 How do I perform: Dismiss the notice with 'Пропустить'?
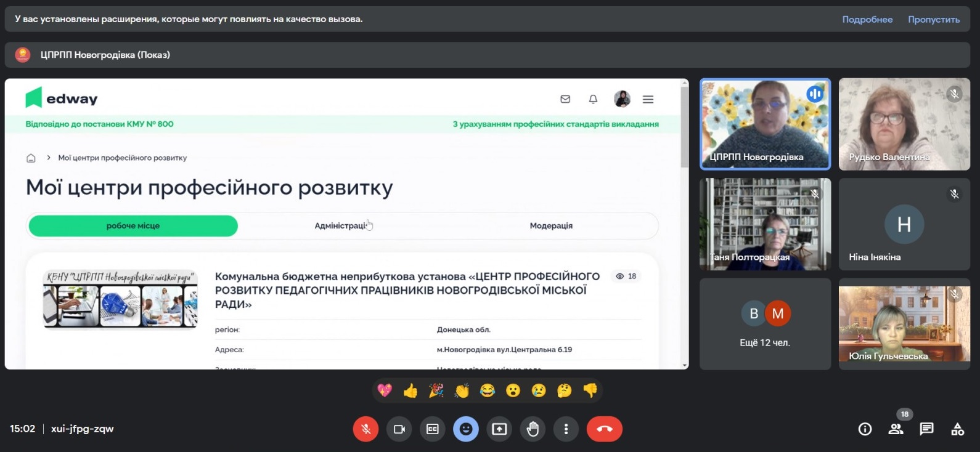pyautogui.click(x=933, y=20)
